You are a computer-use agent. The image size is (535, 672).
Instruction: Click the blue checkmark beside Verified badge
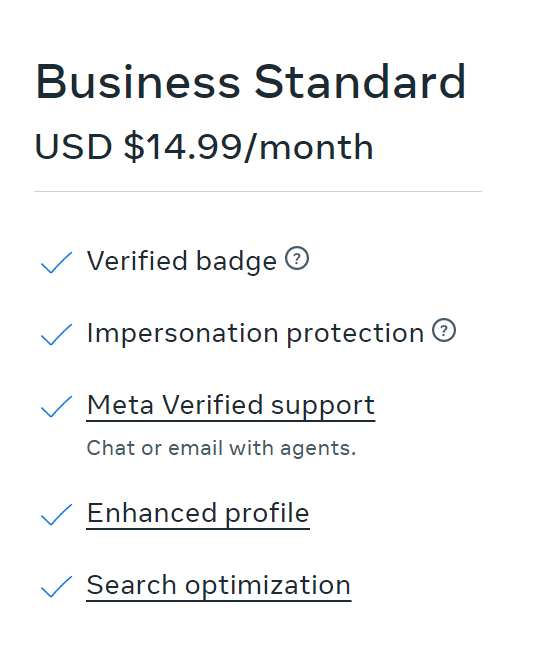pyautogui.click(x=56, y=262)
